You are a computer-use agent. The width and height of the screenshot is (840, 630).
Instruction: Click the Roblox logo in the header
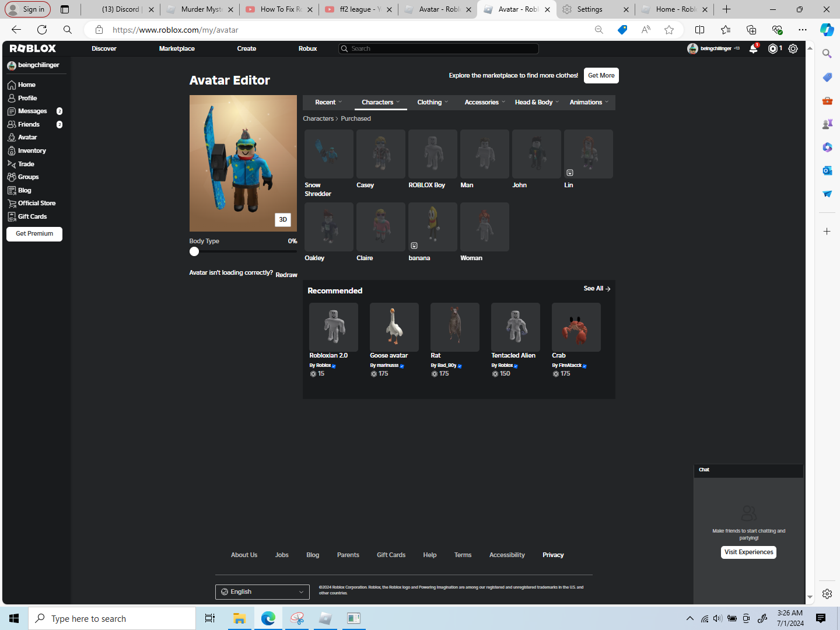[33, 48]
